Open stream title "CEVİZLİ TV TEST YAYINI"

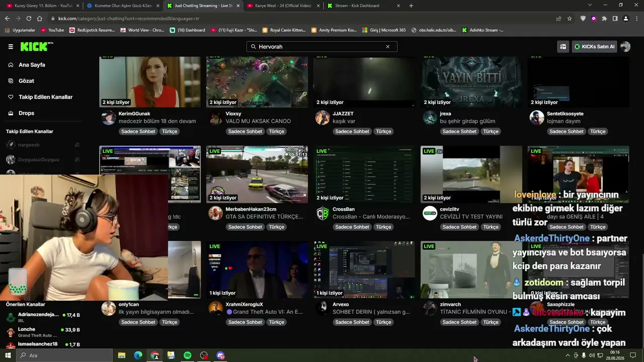tap(471, 217)
